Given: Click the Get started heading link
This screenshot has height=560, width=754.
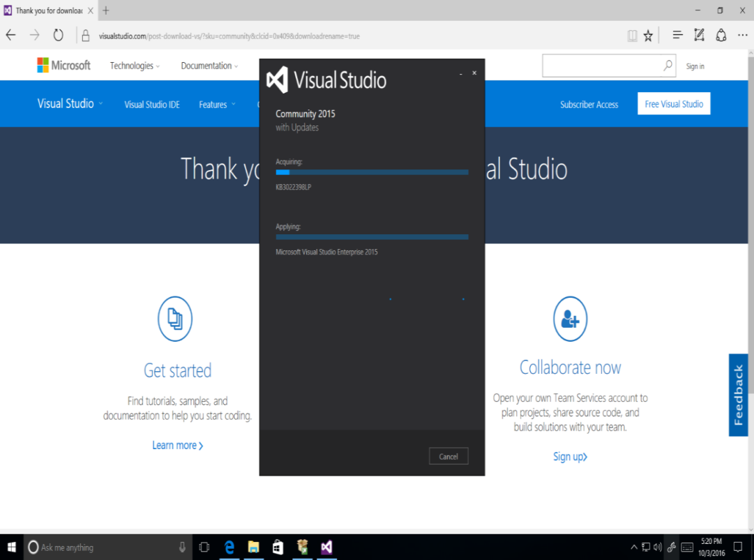Looking at the screenshot, I should point(177,370).
